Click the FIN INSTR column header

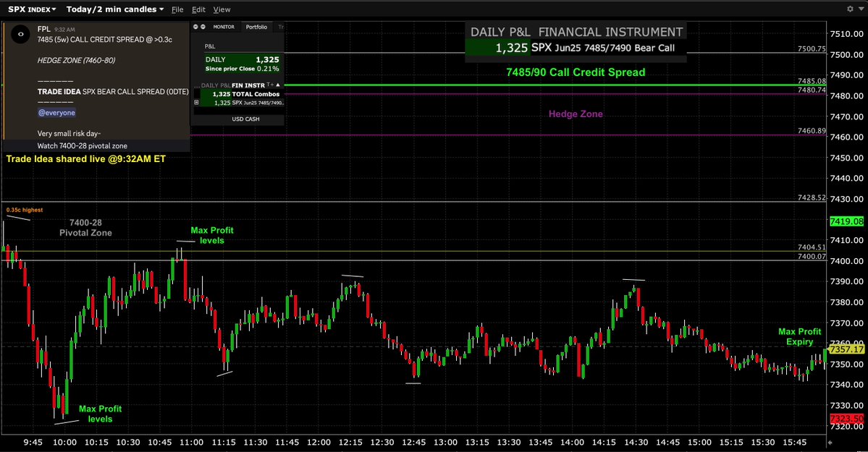(248, 85)
